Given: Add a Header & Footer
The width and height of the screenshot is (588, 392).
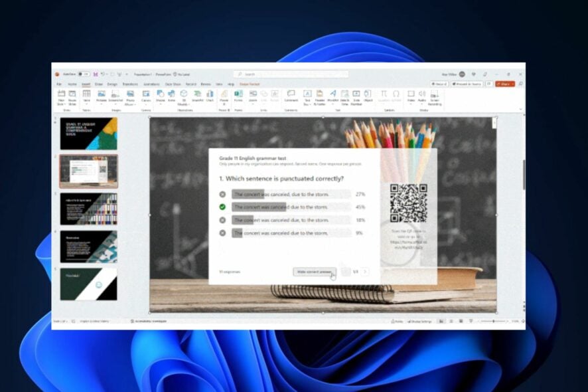Looking at the screenshot, I should pos(320,94).
